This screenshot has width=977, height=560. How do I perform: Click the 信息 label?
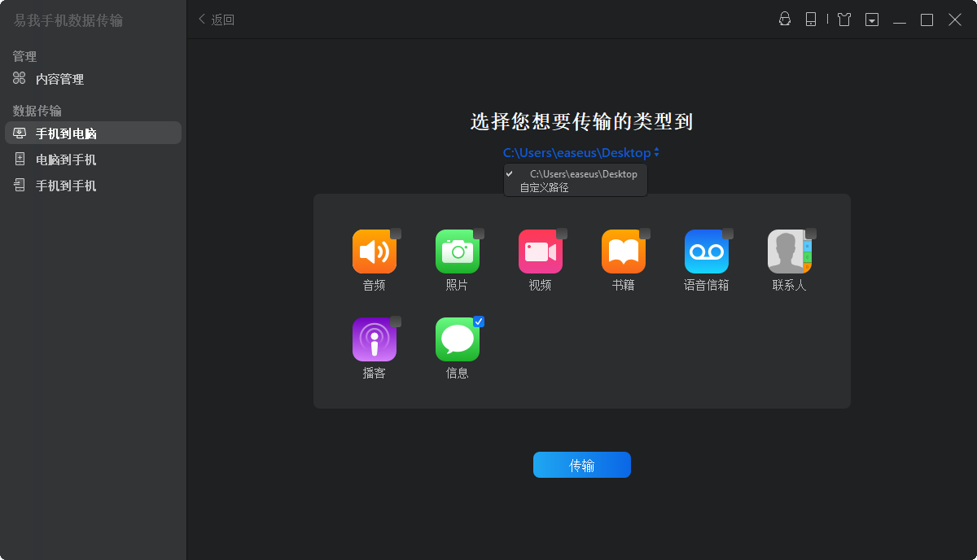pos(458,373)
